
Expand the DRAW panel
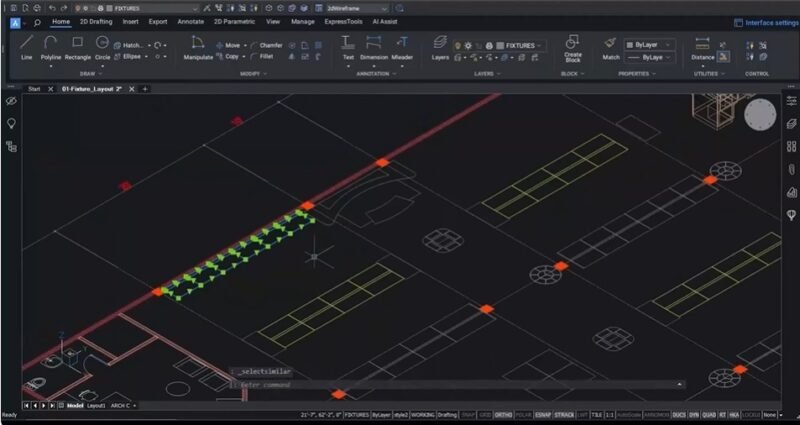[91, 74]
